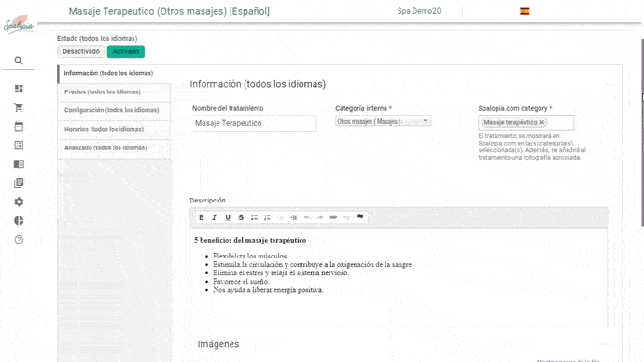644x362 pixels.
Task: Increase indent in description editor
Action: (294, 217)
